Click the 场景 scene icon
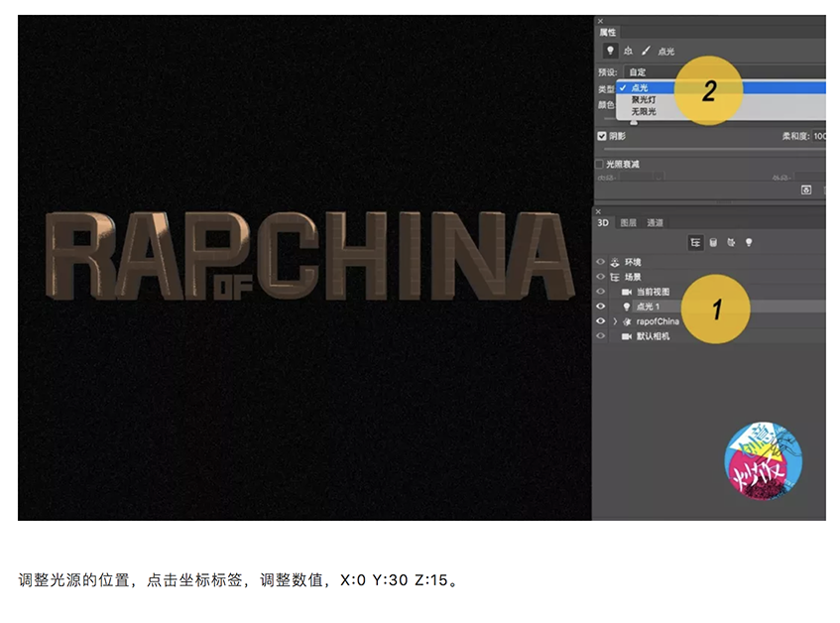The image size is (840, 623). pyautogui.click(x=615, y=277)
